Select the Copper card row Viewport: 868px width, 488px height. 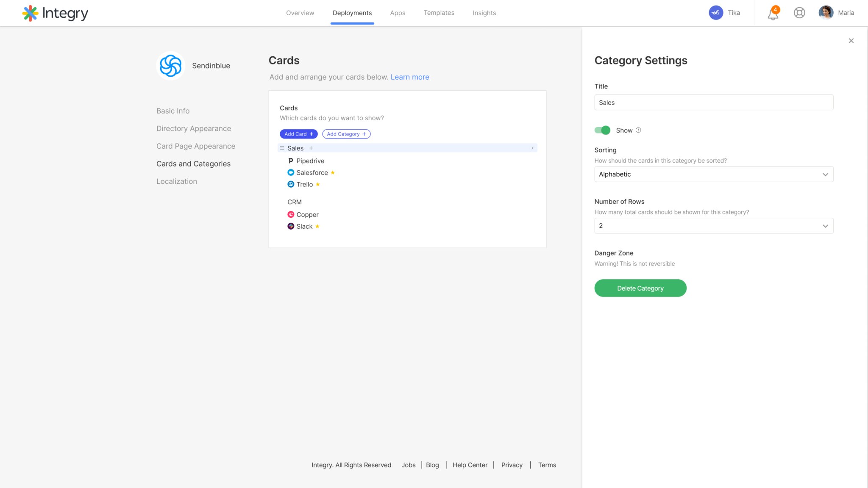pos(303,215)
